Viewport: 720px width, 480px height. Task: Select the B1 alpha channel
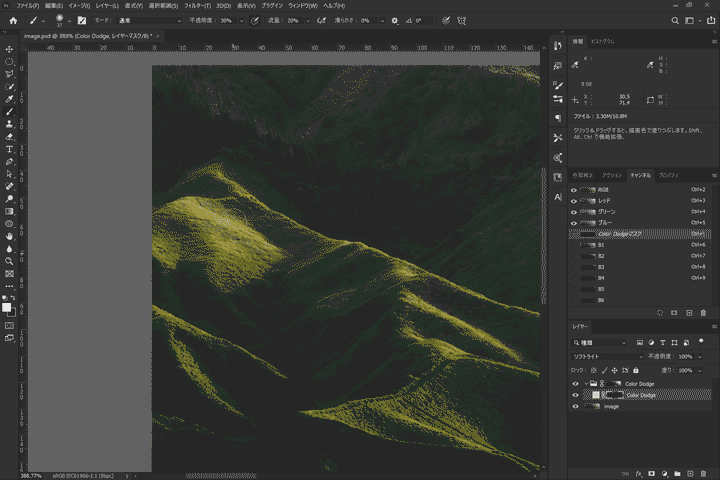(601, 245)
